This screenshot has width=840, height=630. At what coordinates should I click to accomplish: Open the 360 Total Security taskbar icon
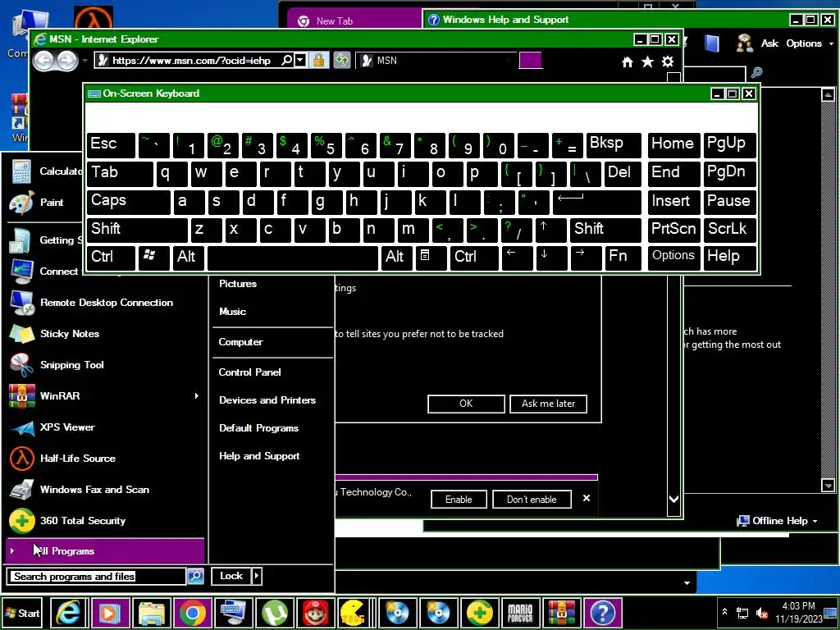[479, 612]
